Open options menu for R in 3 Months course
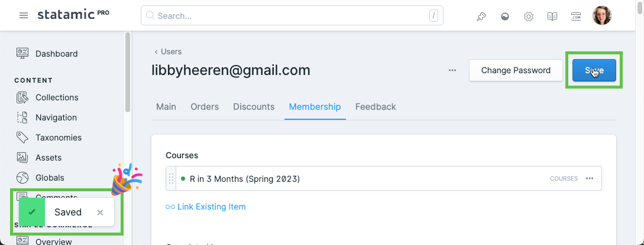Screen dimensions: 644x245 tap(590, 178)
